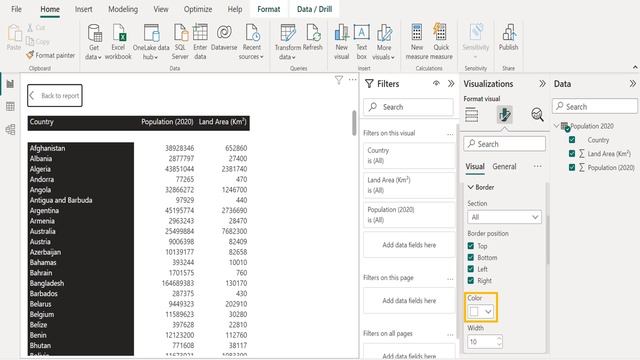640x360 pixels.
Task: Uncheck the Left border position
Action: (471, 269)
